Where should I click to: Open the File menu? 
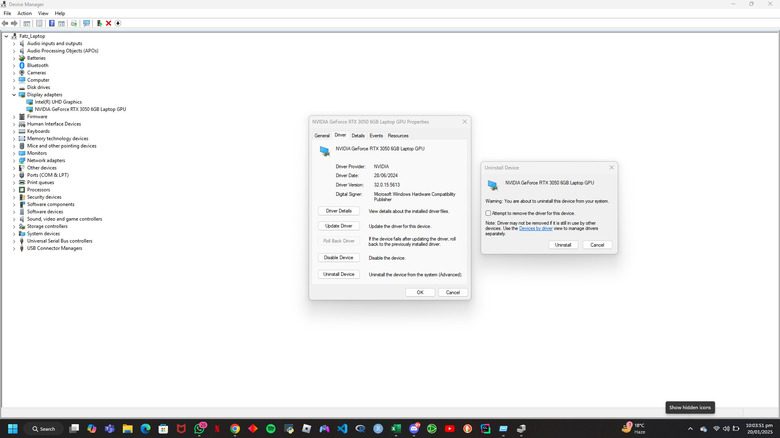pos(7,13)
